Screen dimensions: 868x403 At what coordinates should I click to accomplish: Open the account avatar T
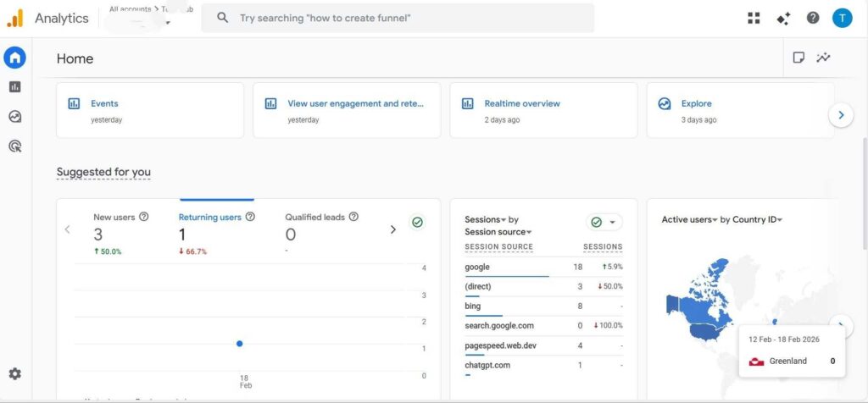(842, 18)
